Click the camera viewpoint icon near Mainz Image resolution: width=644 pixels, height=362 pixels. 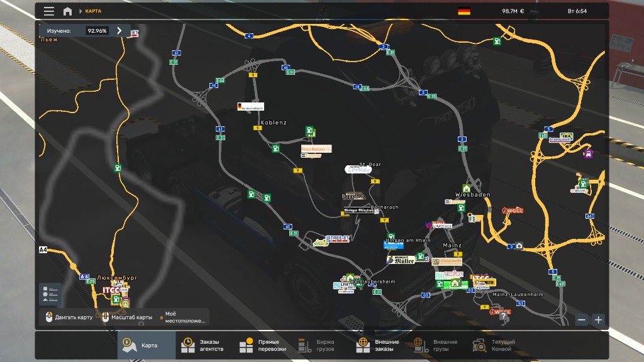point(519,246)
